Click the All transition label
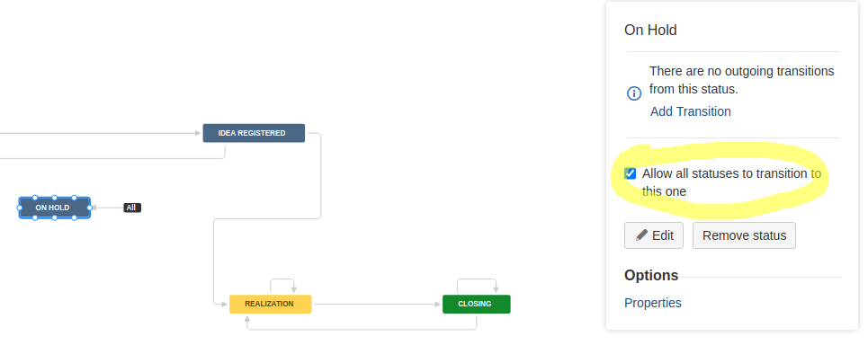The image size is (868, 354). (132, 208)
